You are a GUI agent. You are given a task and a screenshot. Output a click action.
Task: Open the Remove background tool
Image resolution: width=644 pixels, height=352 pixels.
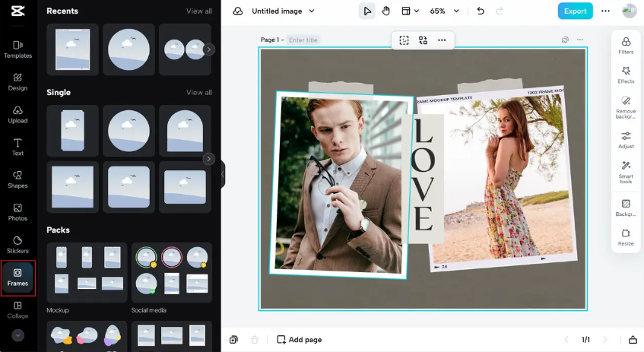pyautogui.click(x=626, y=108)
